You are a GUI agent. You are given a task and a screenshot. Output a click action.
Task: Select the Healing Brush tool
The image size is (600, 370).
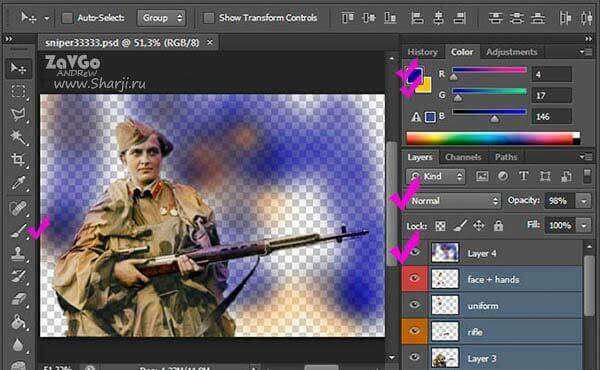point(18,209)
